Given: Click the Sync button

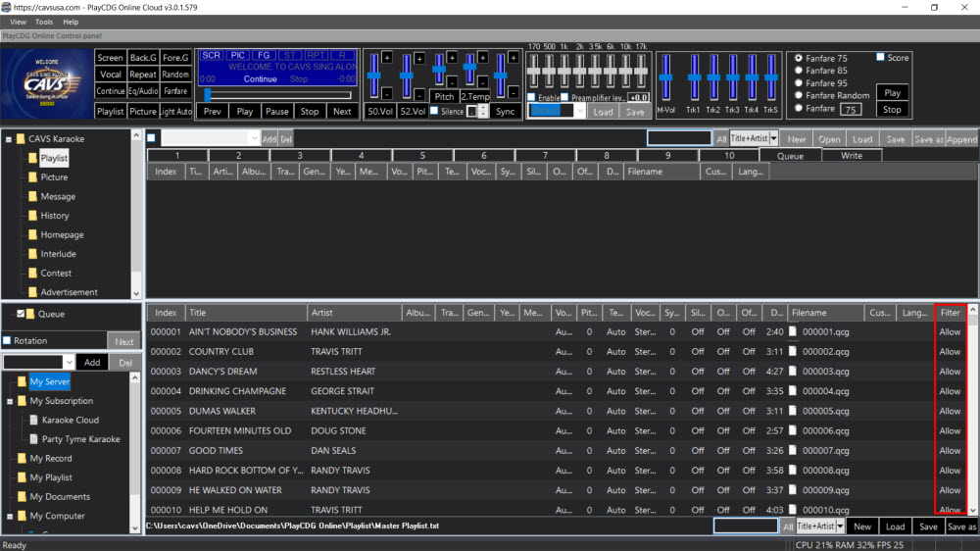Looking at the screenshot, I should 505,112.
